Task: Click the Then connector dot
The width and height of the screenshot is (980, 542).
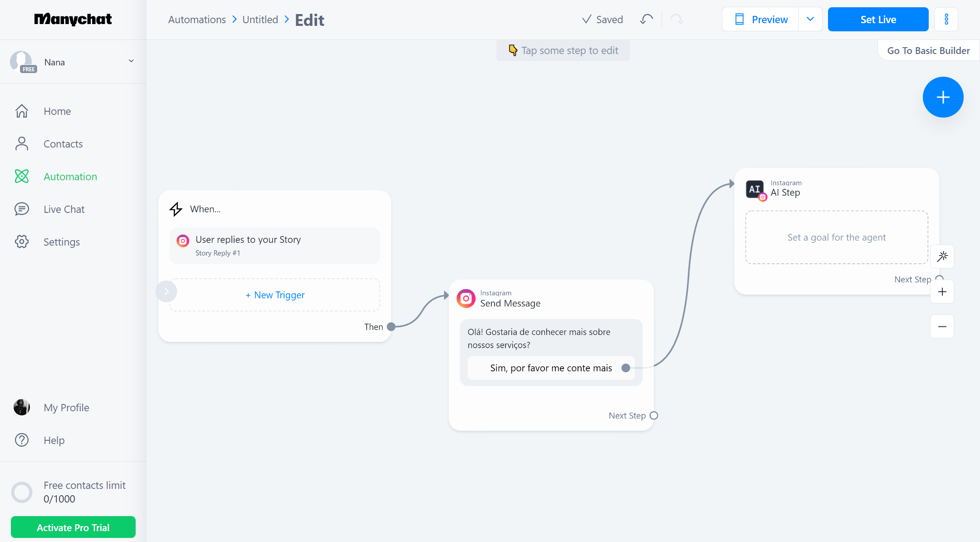Action: coord(391,326)
